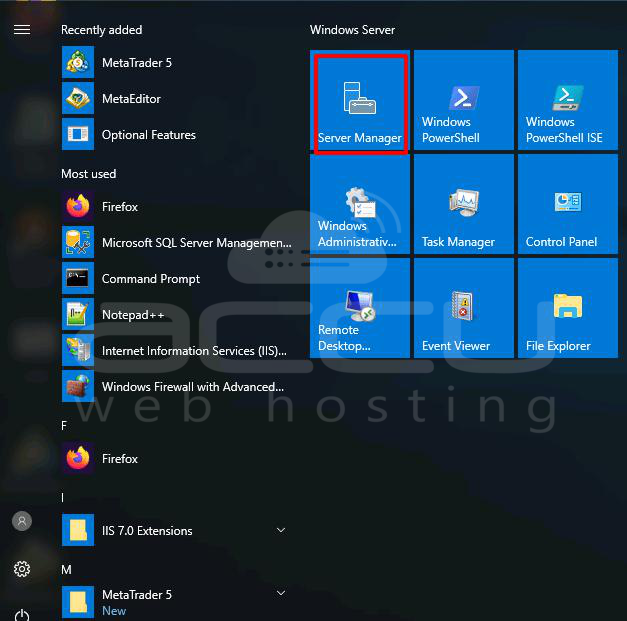Open the Settings gear icon
The height and width of the screenshot is (621, 627).
(22, 569)
